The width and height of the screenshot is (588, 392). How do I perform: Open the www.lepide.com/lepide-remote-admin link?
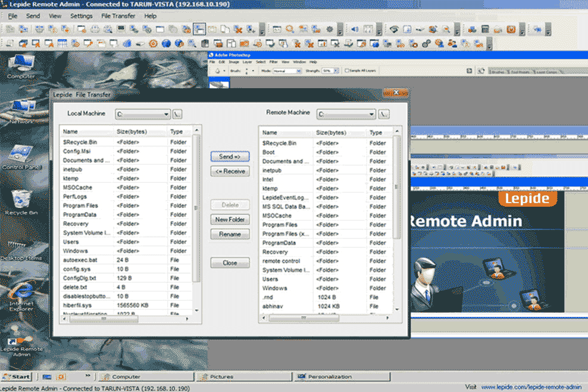tap(531, 387)
